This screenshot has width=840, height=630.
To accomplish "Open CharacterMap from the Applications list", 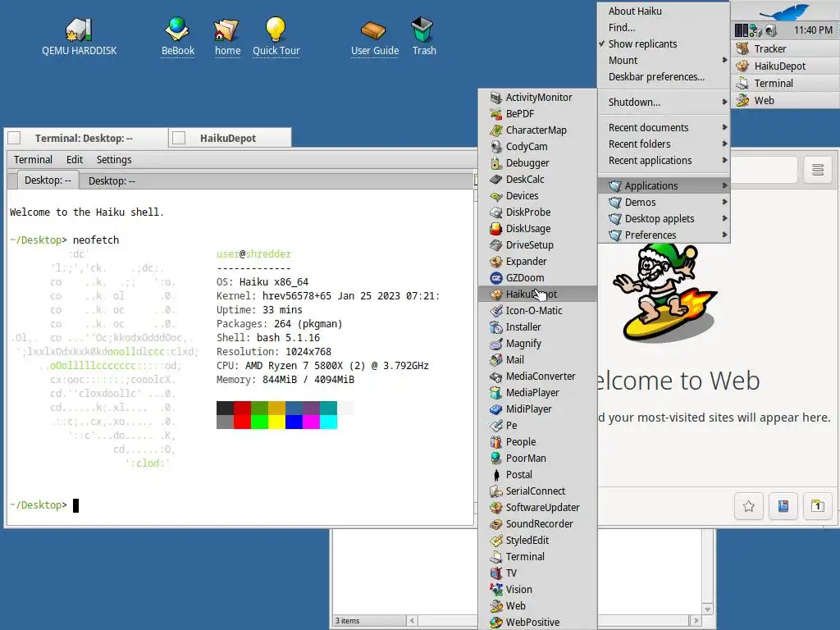I will (537, 130).
